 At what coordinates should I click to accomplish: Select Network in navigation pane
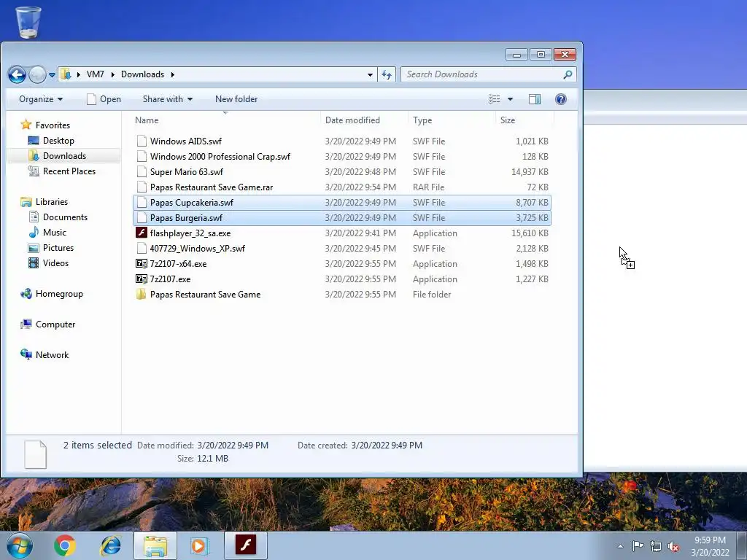click(52, 355)
